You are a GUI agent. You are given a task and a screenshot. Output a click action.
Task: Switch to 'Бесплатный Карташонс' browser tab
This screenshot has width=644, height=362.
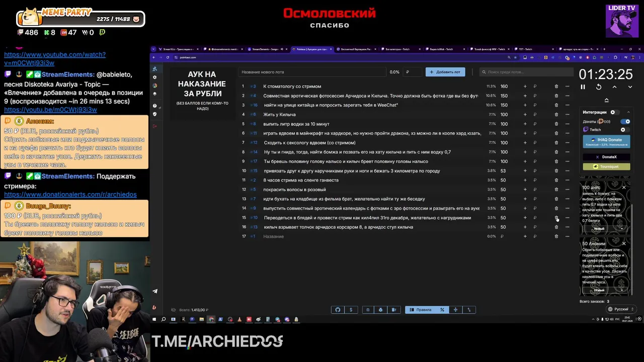[x=355, y=49]
